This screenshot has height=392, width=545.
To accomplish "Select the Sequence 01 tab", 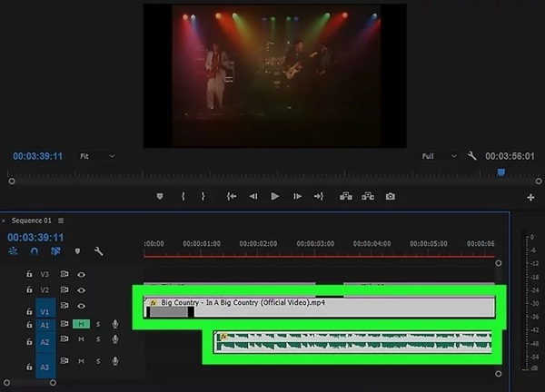I will point(31,220).
